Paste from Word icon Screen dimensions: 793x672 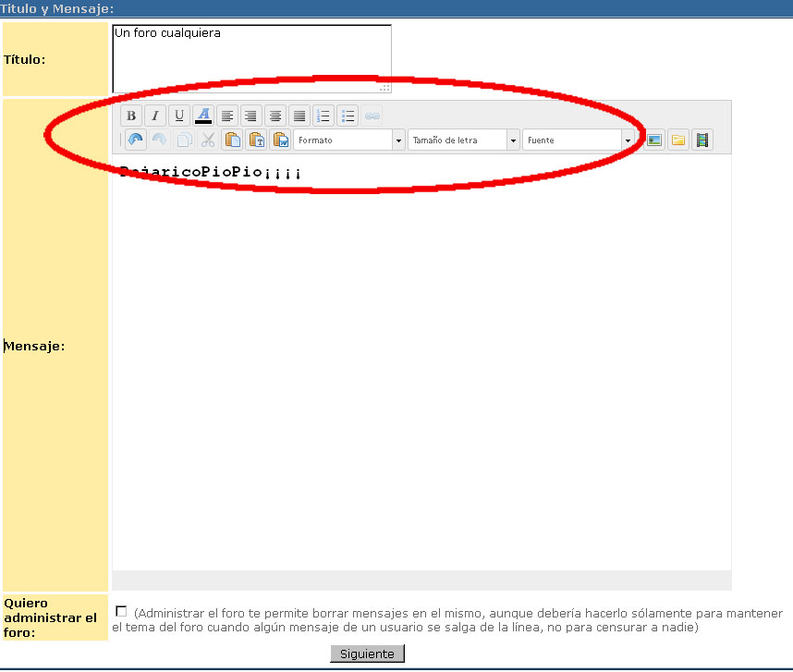[x=280, y=140]
